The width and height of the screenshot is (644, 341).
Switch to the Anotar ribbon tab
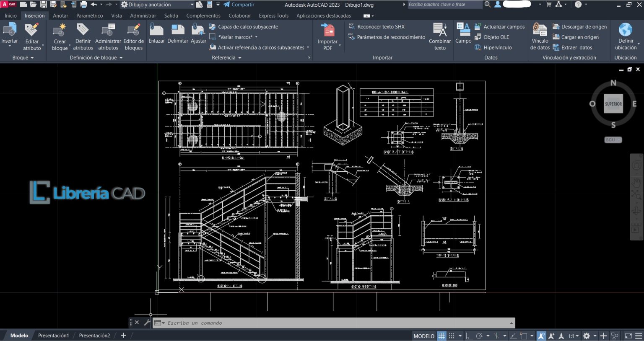60,15
